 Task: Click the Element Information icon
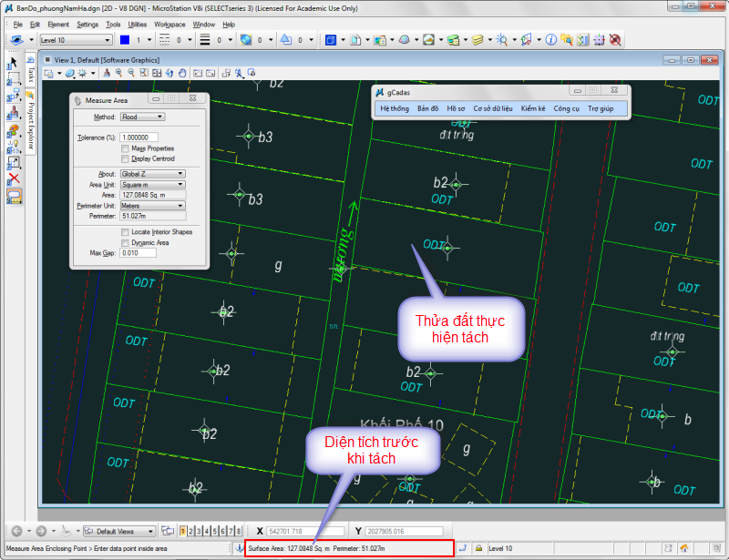[551, 40]
